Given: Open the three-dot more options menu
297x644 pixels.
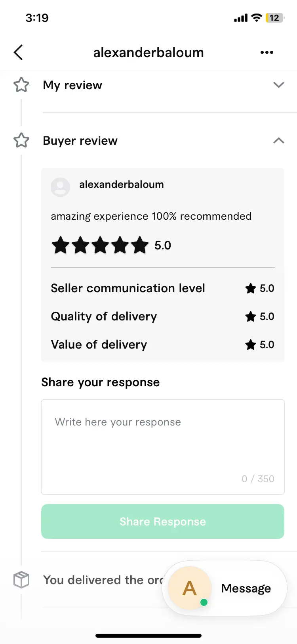Looking at the screenshot, I should pyautogui.click(x=267, y=52).
